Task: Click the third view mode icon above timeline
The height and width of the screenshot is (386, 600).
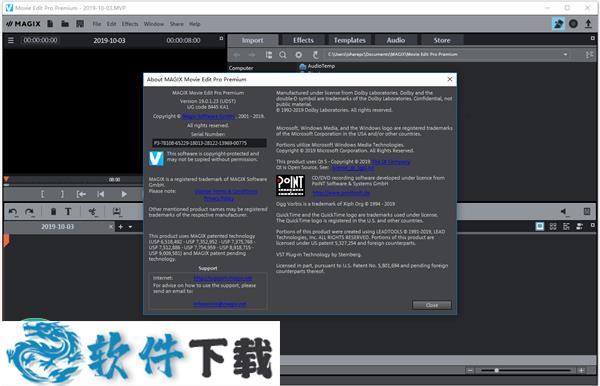Action: tap(566, 226)
